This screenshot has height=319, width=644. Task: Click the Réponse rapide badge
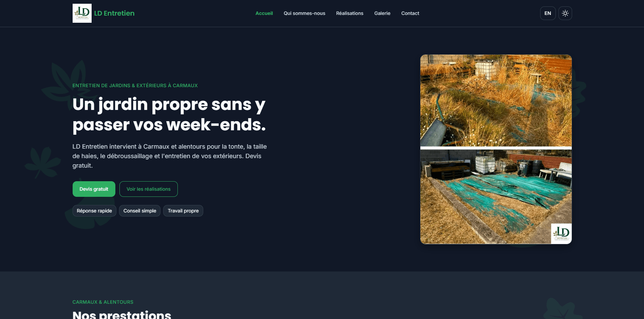click(x=94, y=211)
